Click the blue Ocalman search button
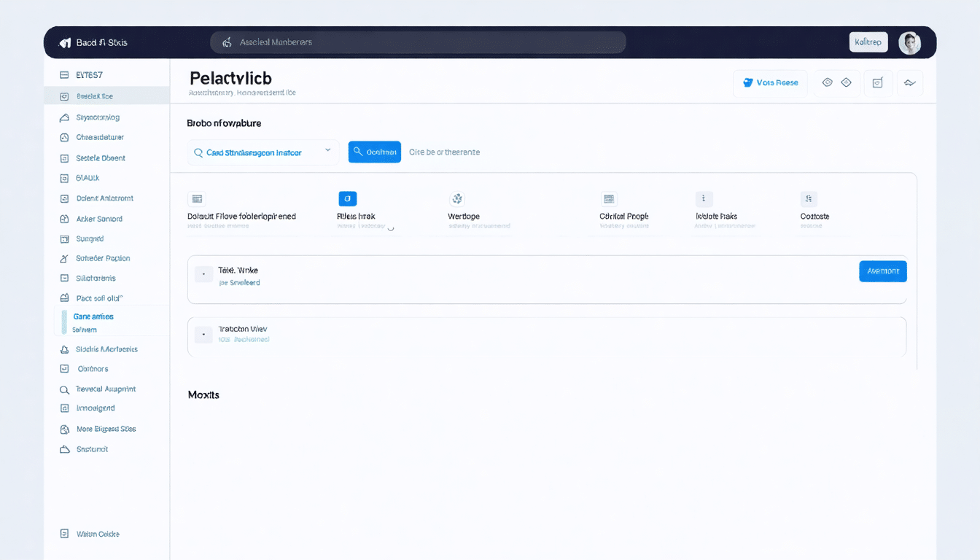Viewport: 980px width, 560px height. pos(375,152)
